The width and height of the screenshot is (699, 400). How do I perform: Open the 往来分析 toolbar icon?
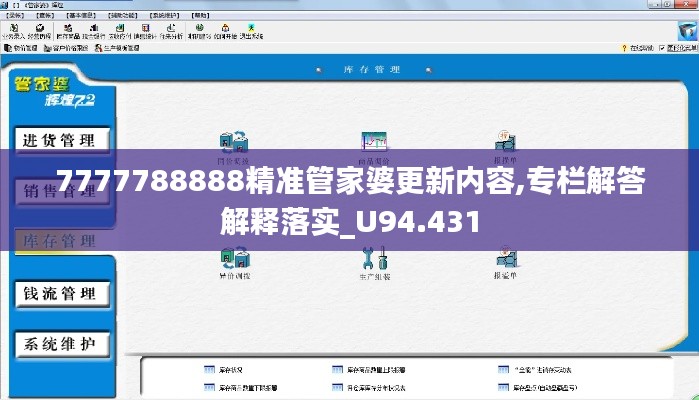pyautogui.click(x=171, y=31)
